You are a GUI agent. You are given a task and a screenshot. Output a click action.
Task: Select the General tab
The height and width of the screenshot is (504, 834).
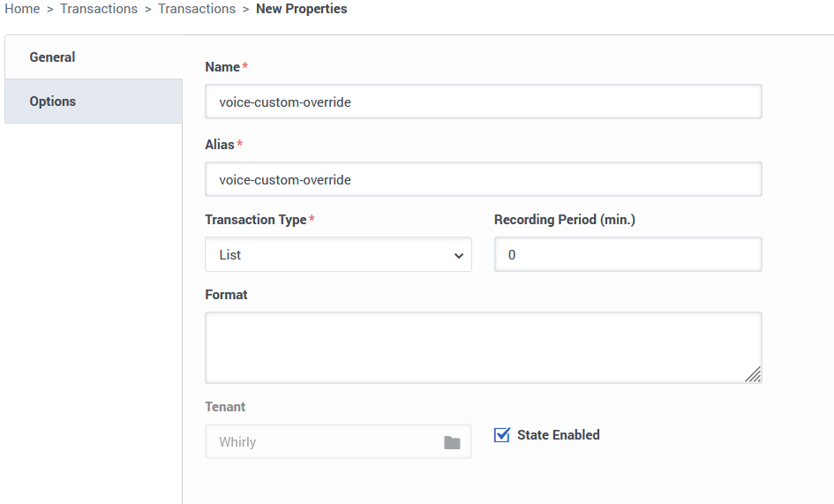point(53,57)
